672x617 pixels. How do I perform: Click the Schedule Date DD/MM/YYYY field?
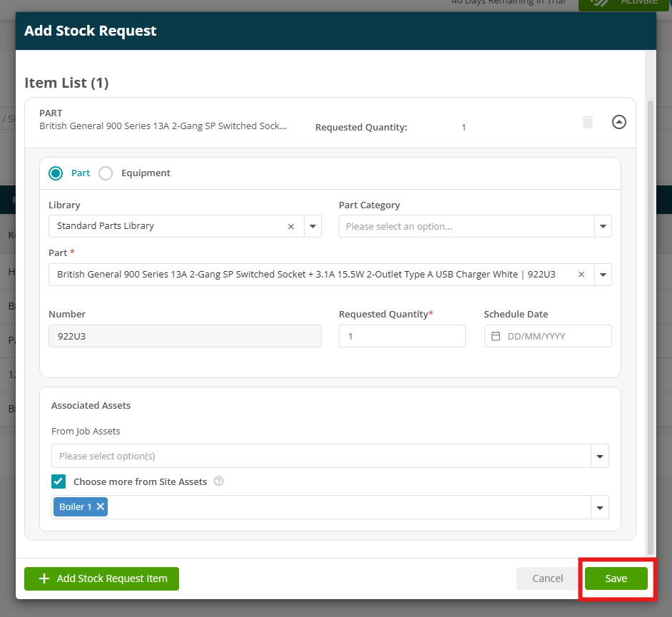(548, 336)
